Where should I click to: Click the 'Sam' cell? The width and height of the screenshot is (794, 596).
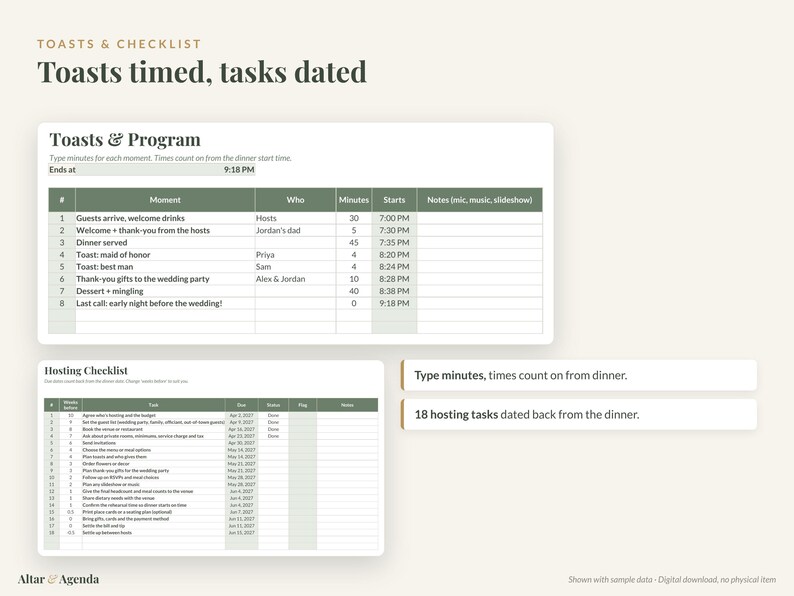pos(295,267)
